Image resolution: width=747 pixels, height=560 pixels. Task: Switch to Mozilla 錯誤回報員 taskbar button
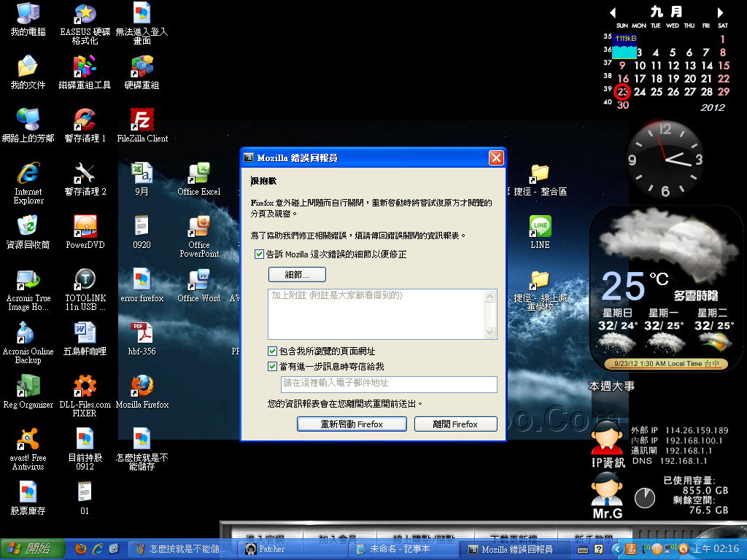pos(516,550)
